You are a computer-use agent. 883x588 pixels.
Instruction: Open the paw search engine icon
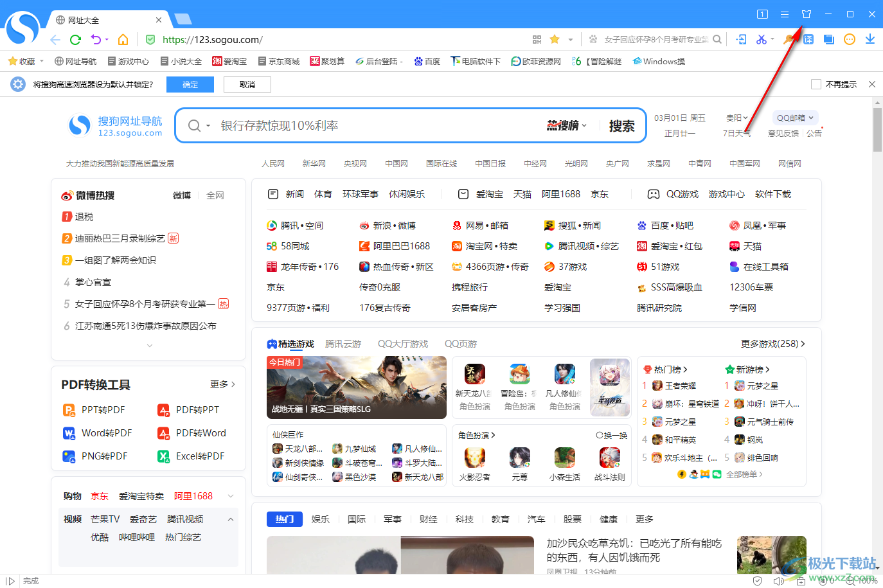[593, 40]
